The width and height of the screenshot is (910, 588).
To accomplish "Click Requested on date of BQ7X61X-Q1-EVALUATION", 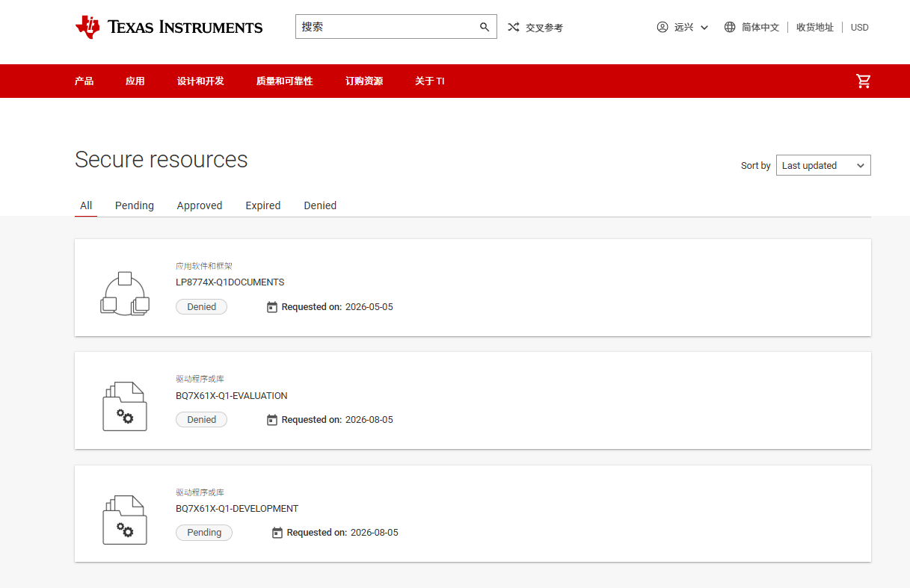I will (x=369, y=420).
